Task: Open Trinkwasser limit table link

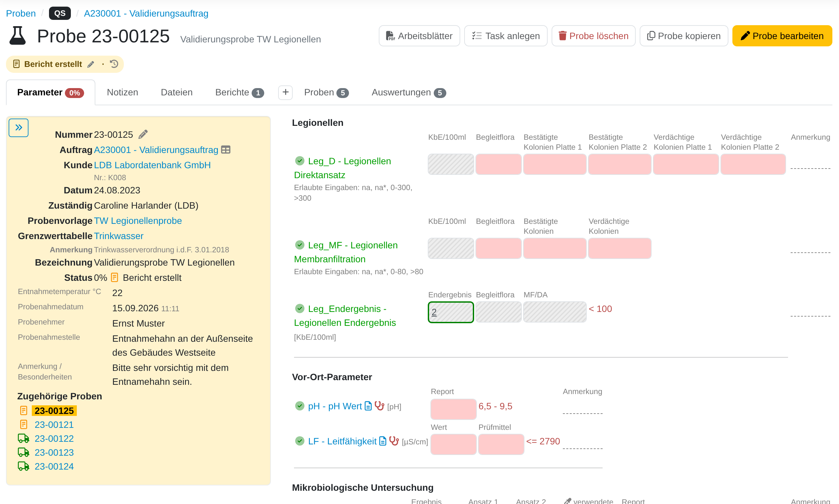Action: click(x=119, y=236)
